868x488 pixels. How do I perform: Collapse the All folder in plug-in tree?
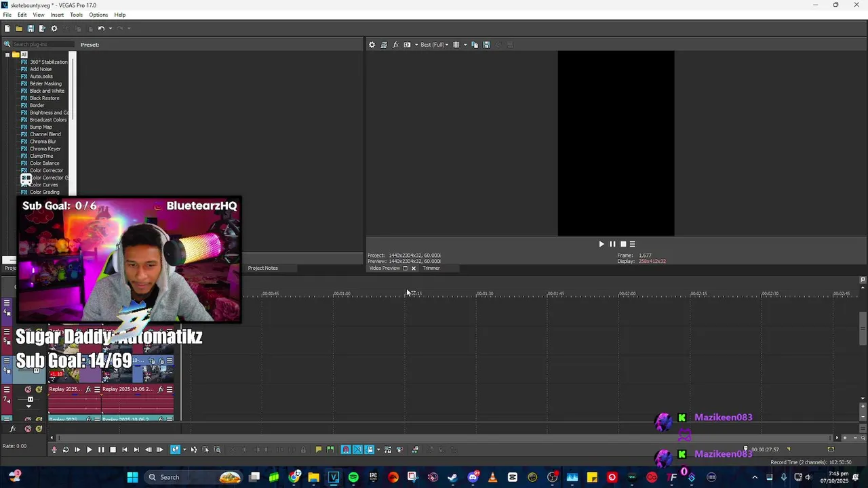7,55
